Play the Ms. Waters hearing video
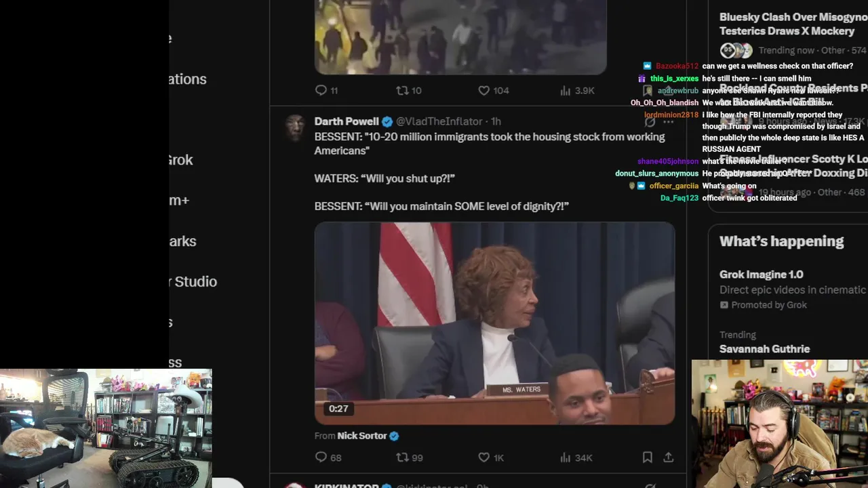The height and width of the screenshot is (488, 868). (x=494, y=323)
